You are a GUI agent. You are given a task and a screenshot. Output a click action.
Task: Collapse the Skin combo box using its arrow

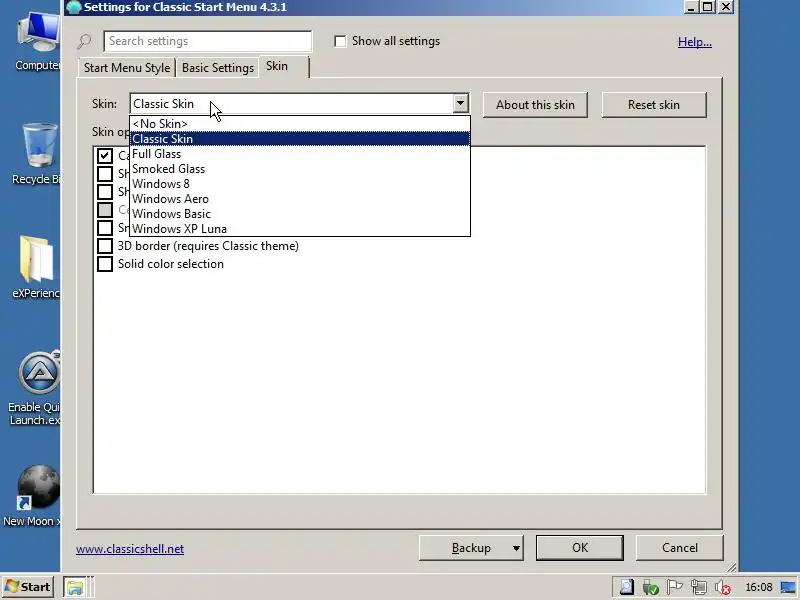pyautogui.click(x=460, y=104)
